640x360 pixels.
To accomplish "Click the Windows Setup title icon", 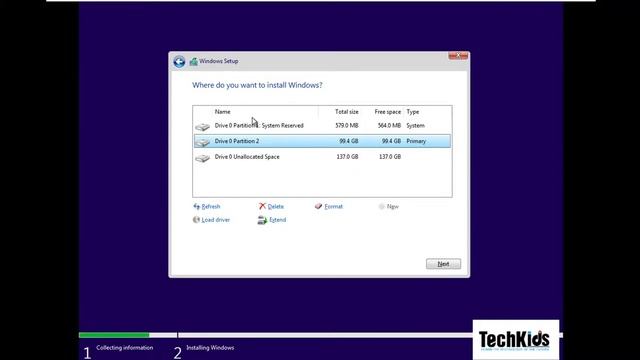I will (193, 61).
